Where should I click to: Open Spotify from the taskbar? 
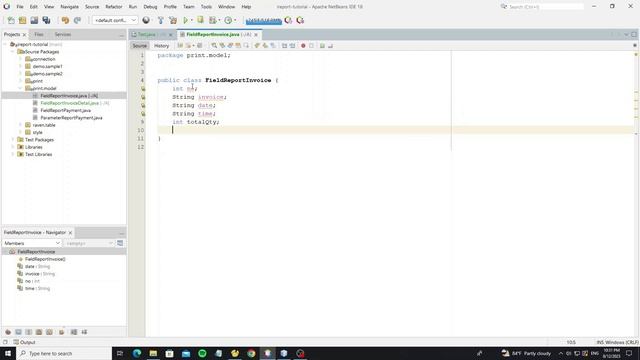(202, 353)
